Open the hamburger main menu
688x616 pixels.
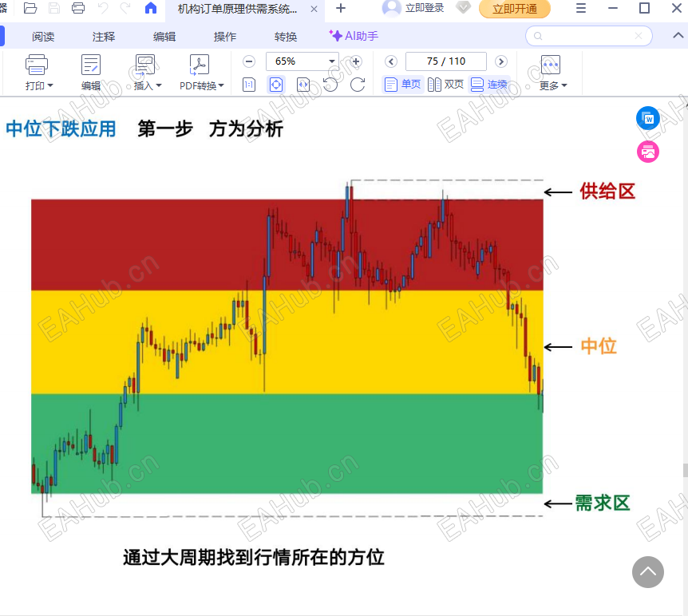580,8
